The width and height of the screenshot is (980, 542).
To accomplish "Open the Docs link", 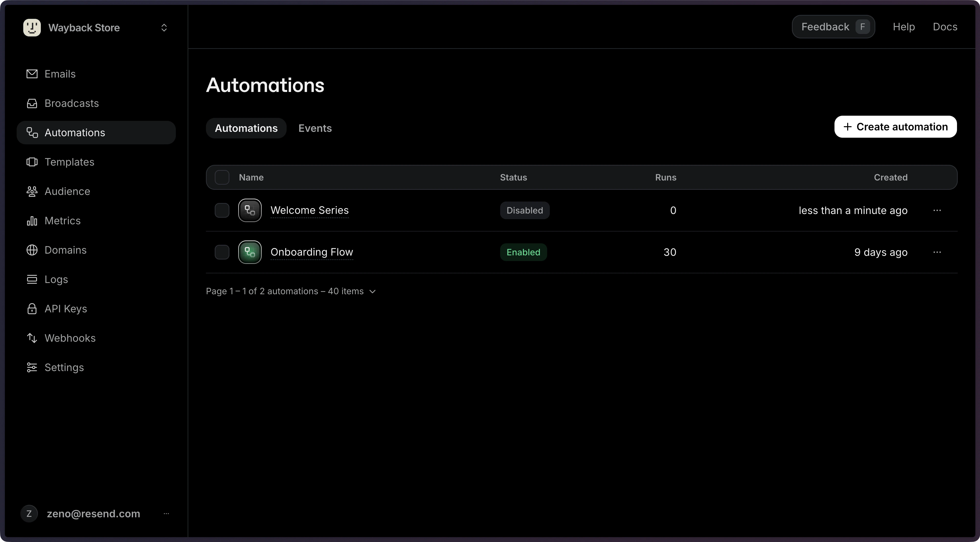I will pos(945,27).
